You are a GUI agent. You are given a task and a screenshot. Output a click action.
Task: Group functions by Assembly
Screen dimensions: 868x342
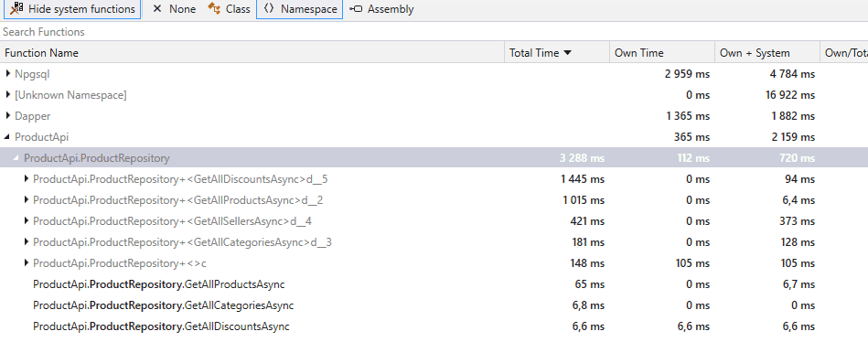click(x=381, y=9)
